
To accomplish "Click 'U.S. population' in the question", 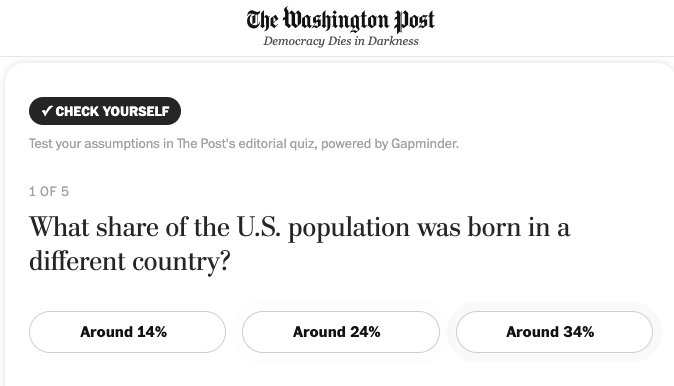I will 323,227.
